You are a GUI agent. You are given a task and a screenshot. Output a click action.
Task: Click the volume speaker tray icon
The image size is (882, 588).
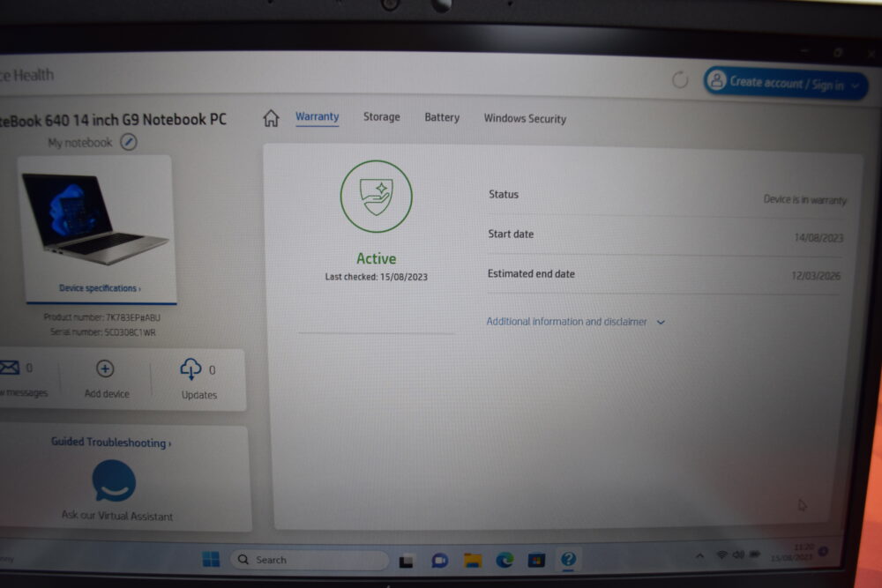(x=738, y=555)
